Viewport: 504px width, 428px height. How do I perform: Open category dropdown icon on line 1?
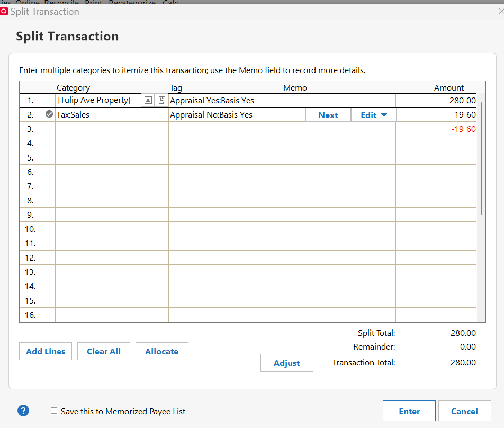tap(148, 100)
